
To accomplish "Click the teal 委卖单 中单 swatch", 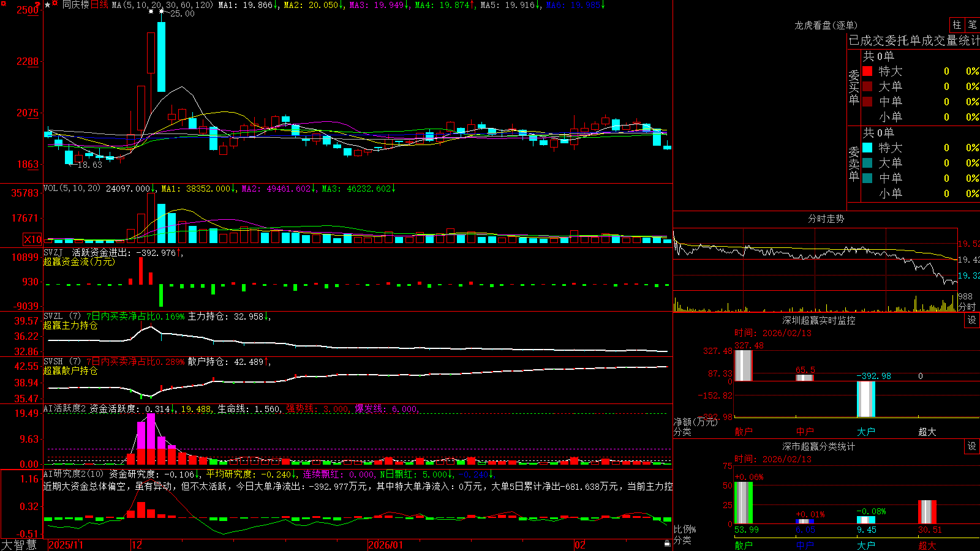I will (867, 178).
